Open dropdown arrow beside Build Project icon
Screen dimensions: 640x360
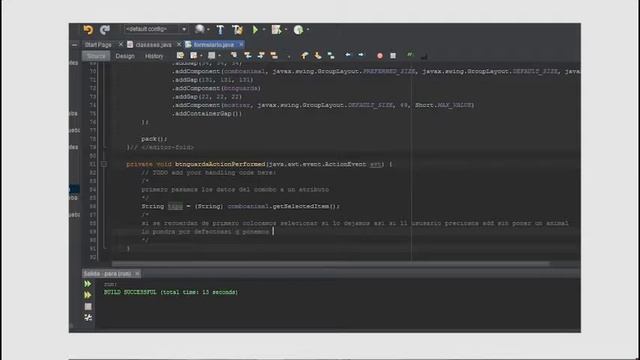[x=208, y=29]
